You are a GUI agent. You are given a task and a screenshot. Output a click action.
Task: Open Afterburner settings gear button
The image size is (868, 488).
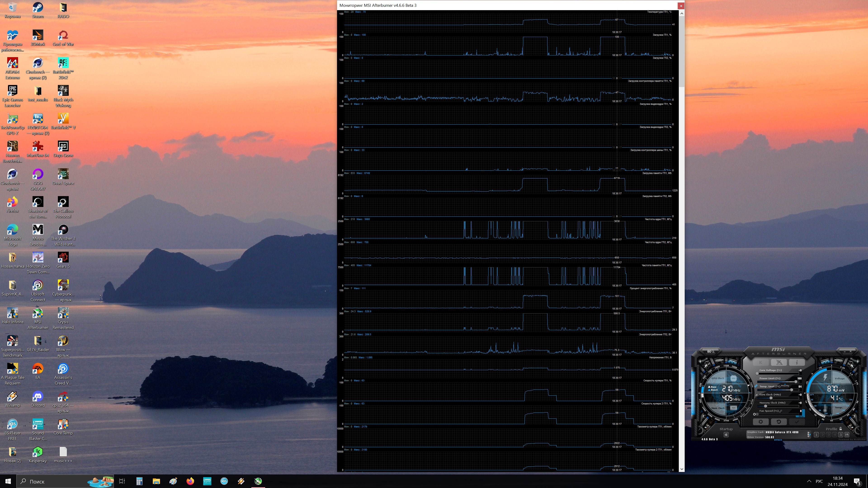[761, 422]
